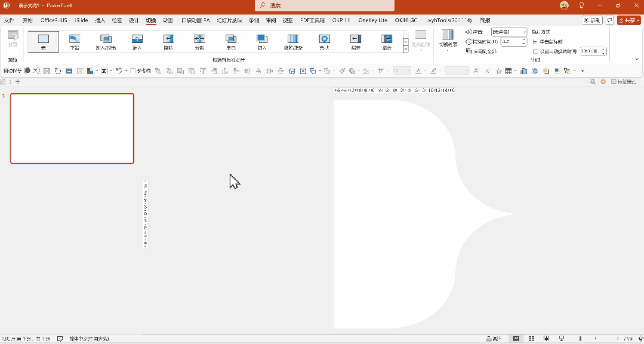Viewport: 644px width, 344px height.
Task: Switch to reading view in status bar
Action: point(546,339)
